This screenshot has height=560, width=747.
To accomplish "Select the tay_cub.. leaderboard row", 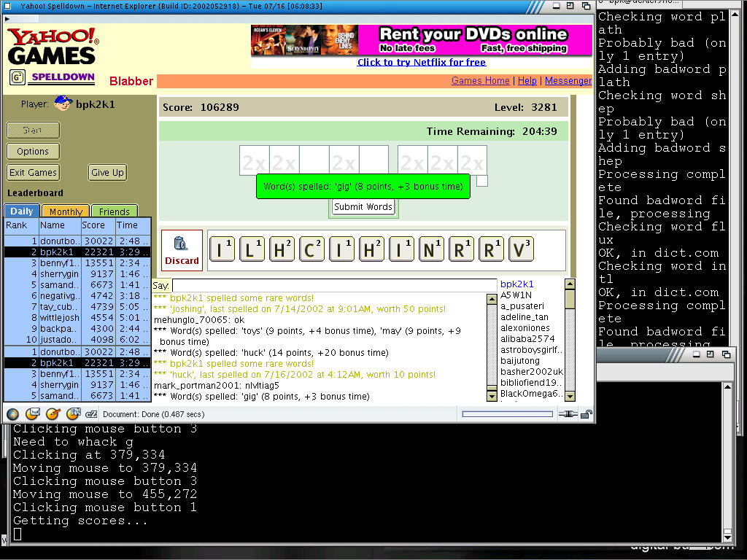I will [x=77, y=307].
